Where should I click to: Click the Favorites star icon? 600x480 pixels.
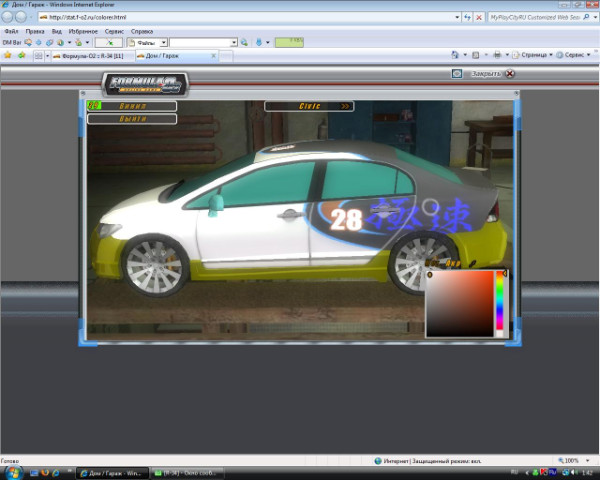(x=8, y=56)
